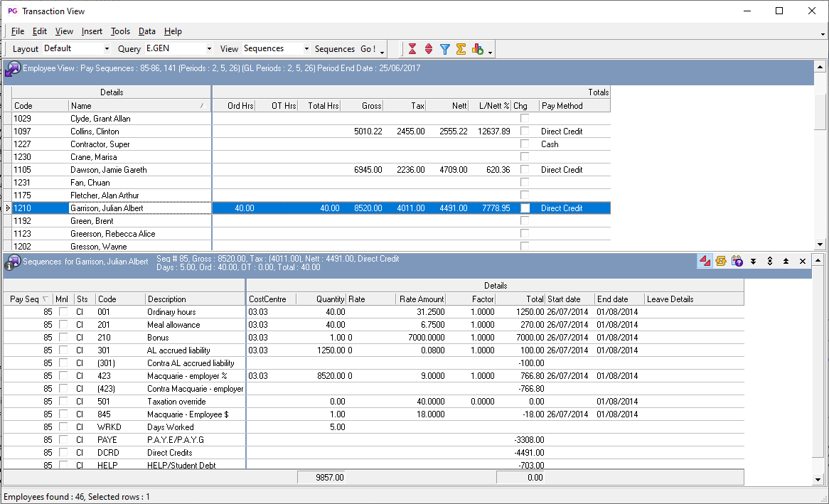Toggle the red triangles sequence panel icon
This screenshot has width=829, height=504.
705,261
